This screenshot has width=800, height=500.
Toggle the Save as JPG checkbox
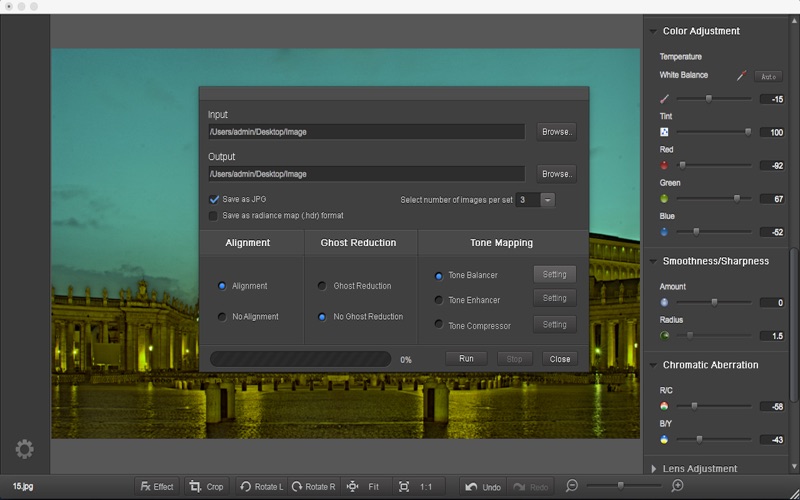pyautogui.click(x=214, y=199)
